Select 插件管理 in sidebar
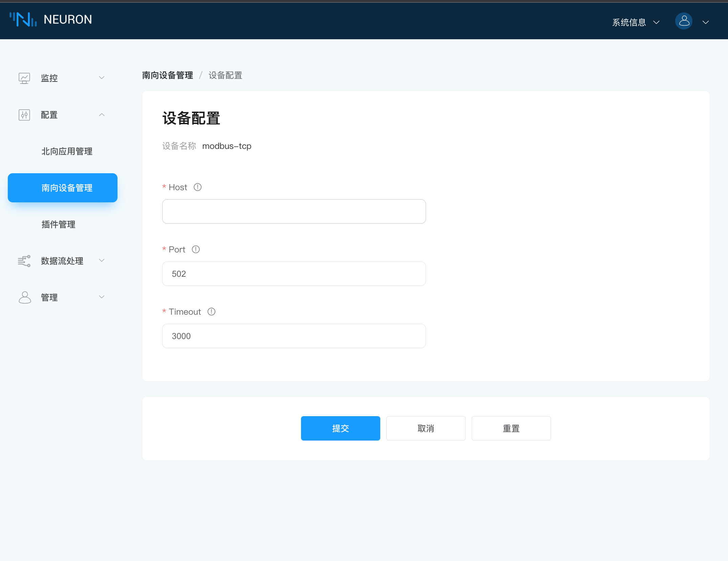 pyautogui.click(x=58, y=224)
